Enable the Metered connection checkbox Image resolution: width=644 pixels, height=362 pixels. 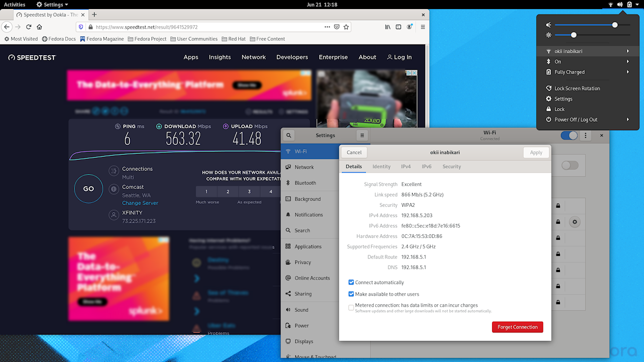[x=351, y=308]
